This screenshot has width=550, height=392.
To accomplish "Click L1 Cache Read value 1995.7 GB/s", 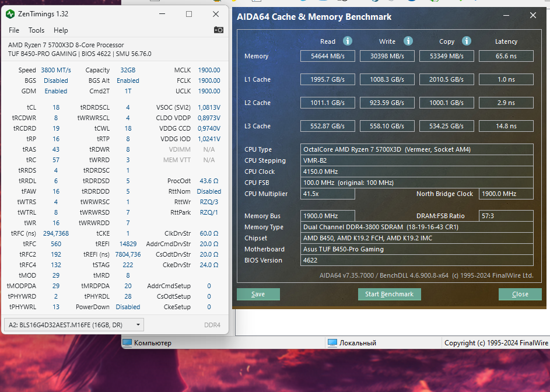I will pyautogui.click(x=328, y=79).
